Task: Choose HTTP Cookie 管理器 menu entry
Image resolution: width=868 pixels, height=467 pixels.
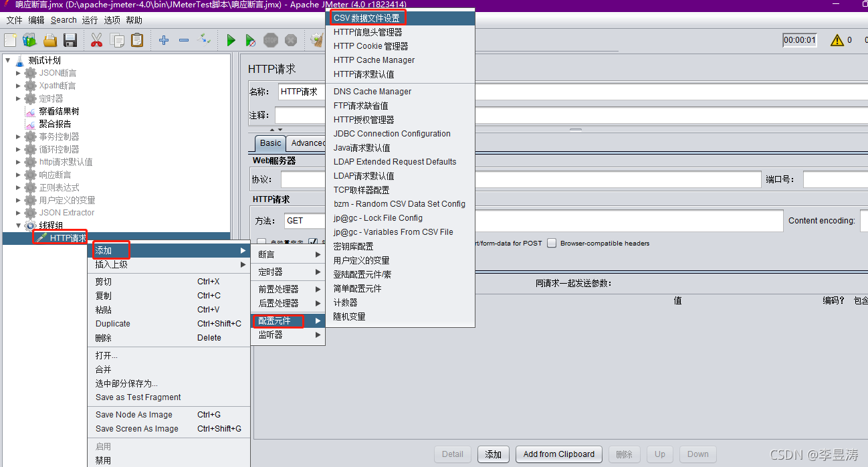Action: (x=401, y=46)
